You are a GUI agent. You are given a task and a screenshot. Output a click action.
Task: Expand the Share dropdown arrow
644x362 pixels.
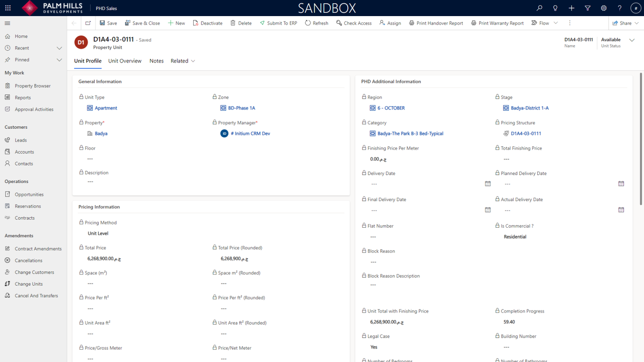point(637,23)
